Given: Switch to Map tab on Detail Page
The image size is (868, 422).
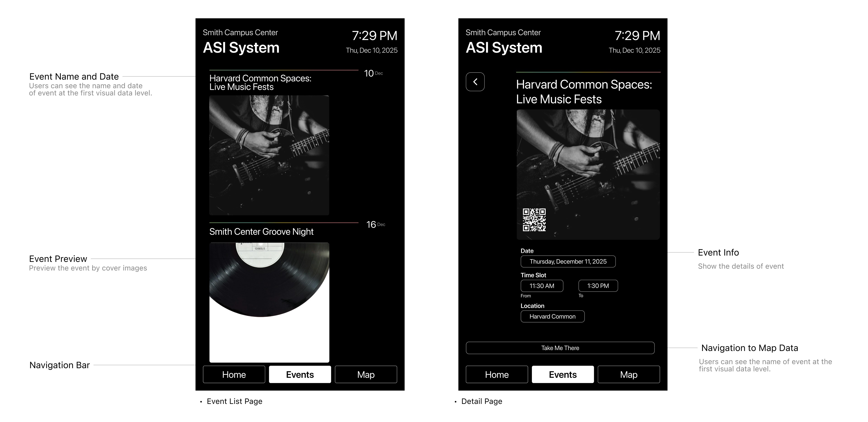Looking at the screenshot, I should 629,375.
